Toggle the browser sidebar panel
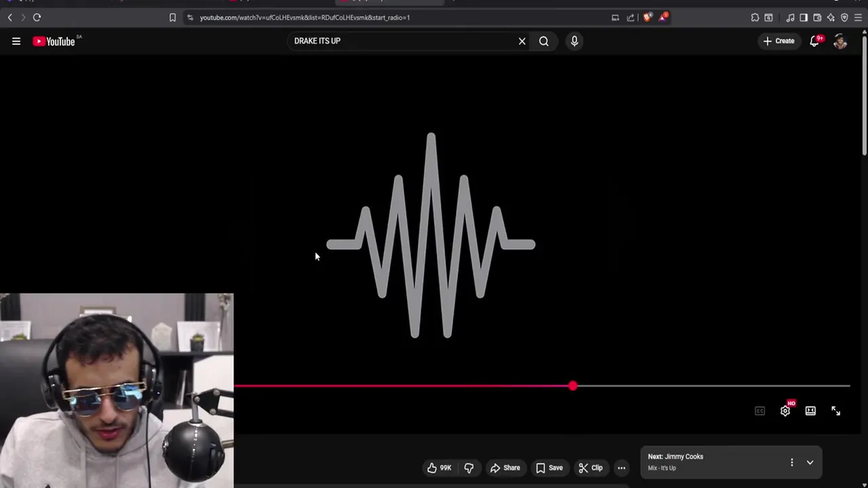The image size is (868, 488). (x=804, y=18)
